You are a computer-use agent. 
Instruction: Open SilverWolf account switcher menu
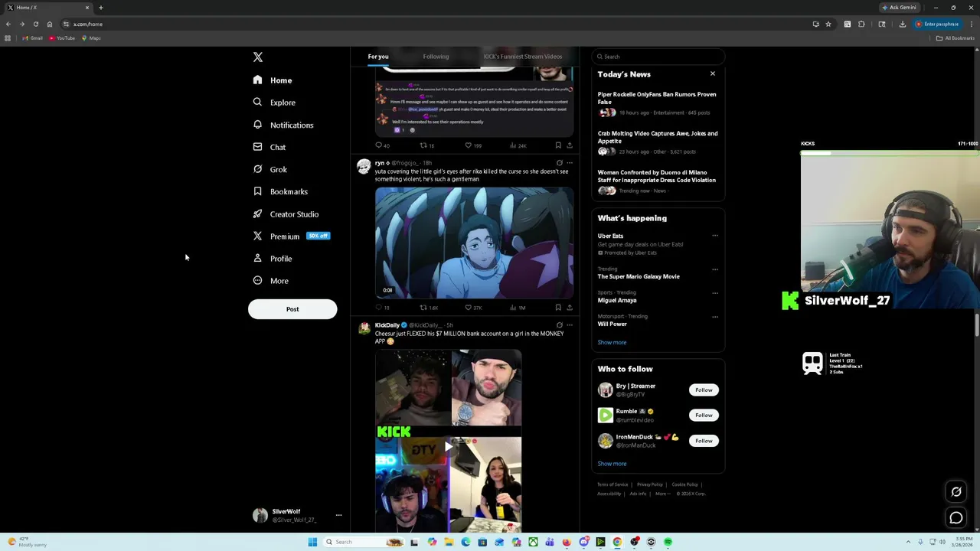pos(297,515)
